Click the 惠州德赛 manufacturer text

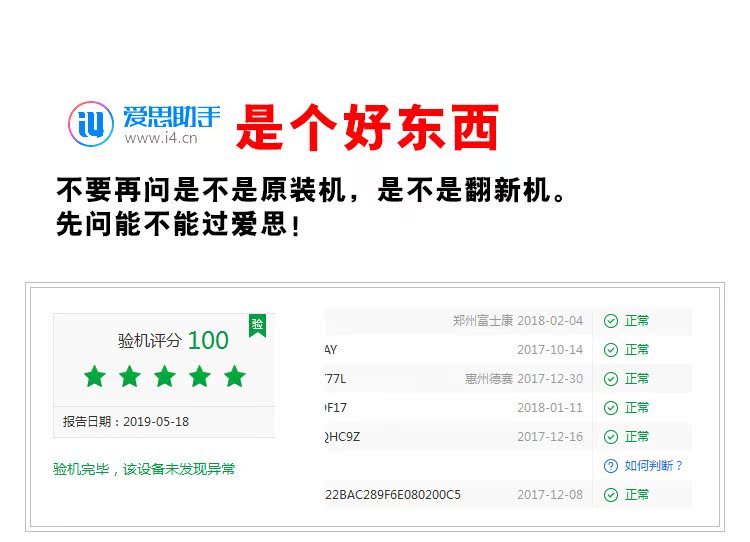[x=489, y=379]
